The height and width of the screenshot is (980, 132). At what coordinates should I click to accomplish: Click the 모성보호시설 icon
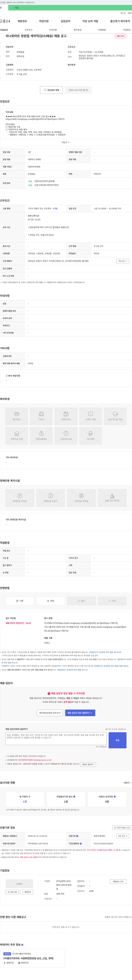click(66, 436)
